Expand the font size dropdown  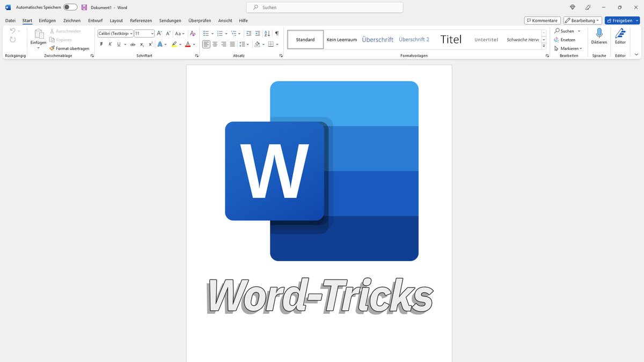[152, 33]
